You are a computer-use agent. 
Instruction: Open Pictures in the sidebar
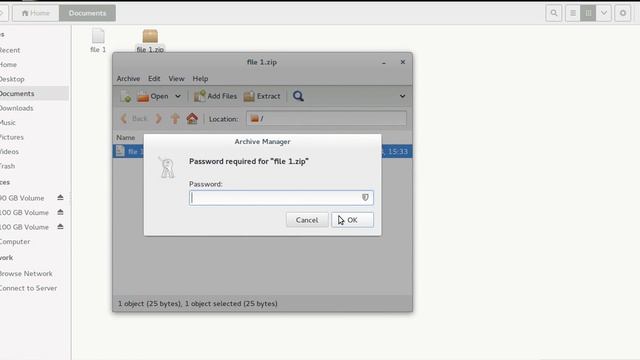tap(12, 137)
